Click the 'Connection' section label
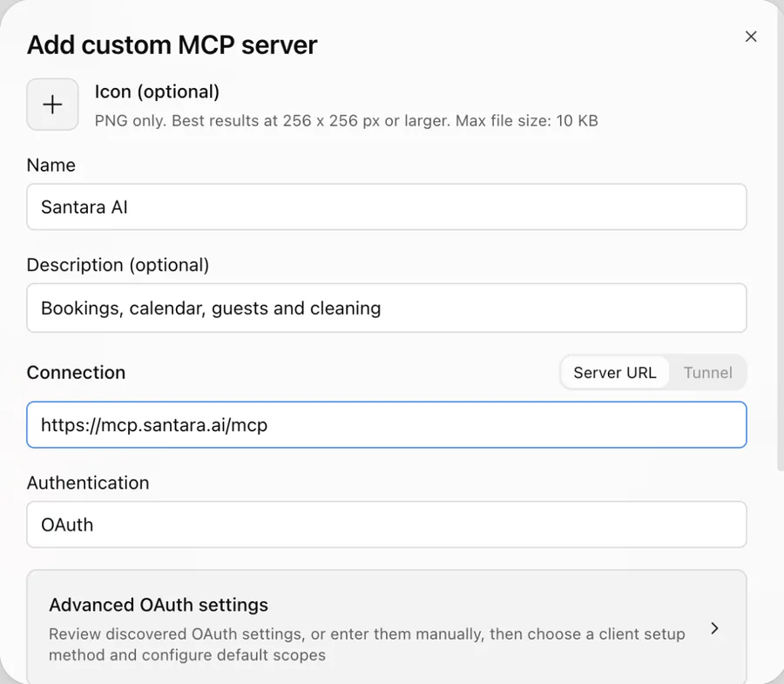 [76, 373]
